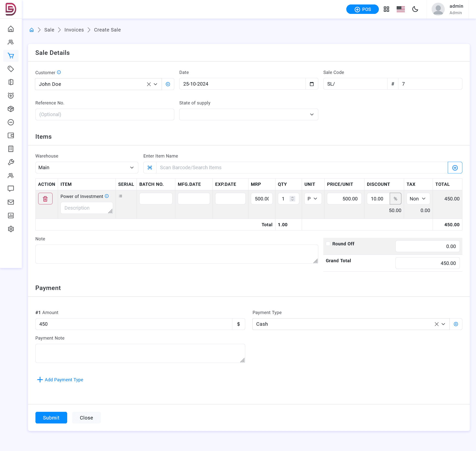Open the language flag selector
Viewport: 476px width, 451px height.
coord(400,9)
